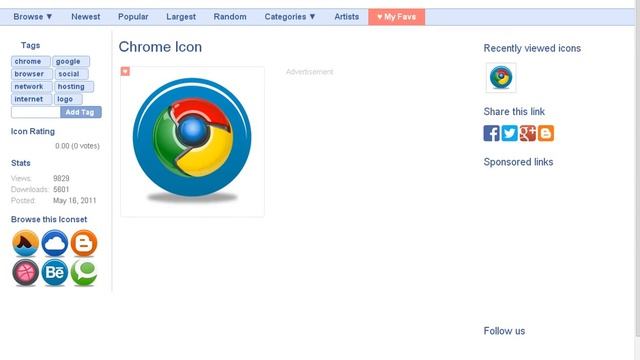Click the Random menu item
The width and height of the screenshot is (640, 360).
click(x=230, y=17)
